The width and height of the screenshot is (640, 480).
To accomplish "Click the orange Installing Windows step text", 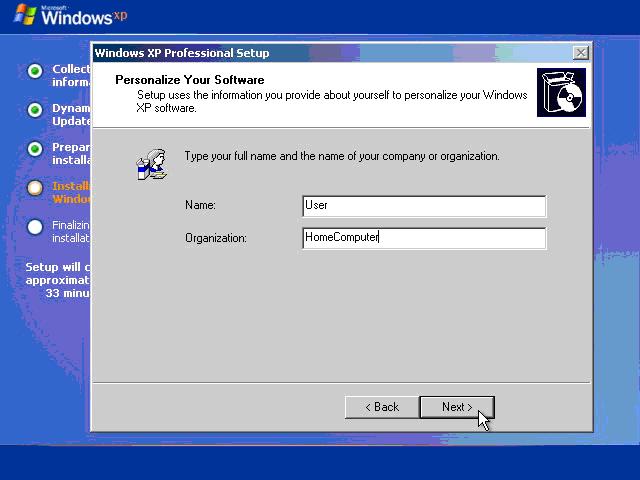I will point(71,192).
